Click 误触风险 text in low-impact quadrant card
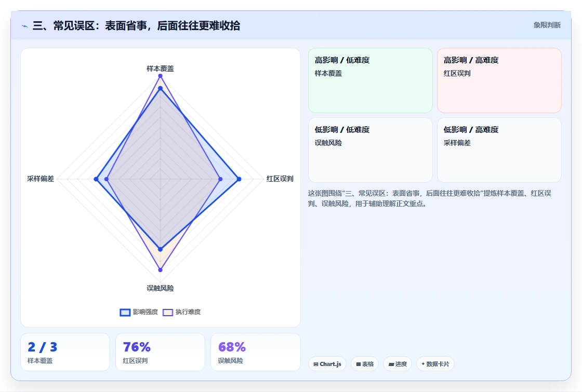The width and height of the screenshot is (582, 392). (x=328, y=143)
